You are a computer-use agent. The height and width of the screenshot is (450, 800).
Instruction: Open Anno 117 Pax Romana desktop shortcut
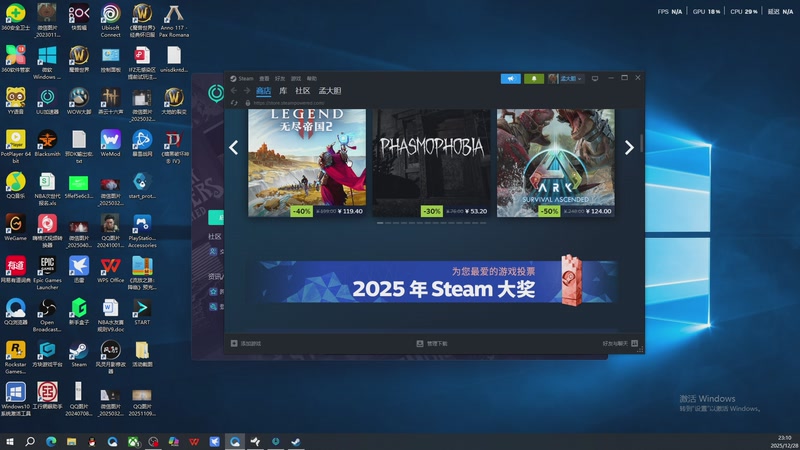click(x=174, y=20)
